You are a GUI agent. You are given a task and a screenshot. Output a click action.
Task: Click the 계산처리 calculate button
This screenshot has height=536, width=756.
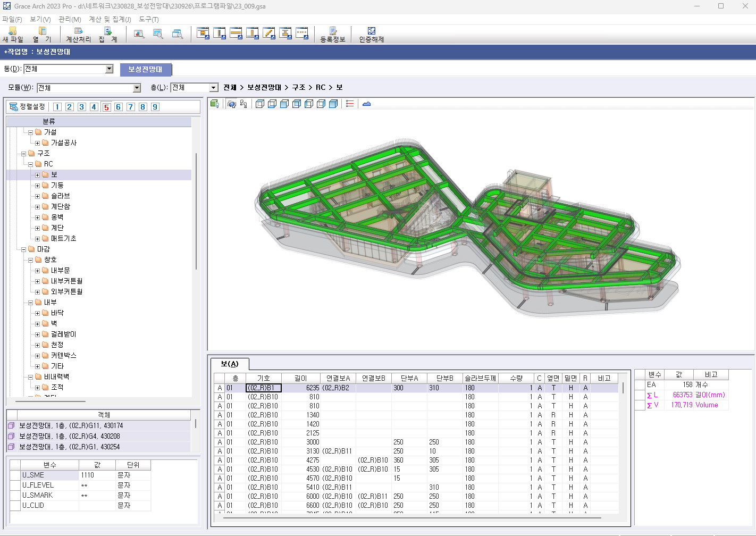point(79,35)
